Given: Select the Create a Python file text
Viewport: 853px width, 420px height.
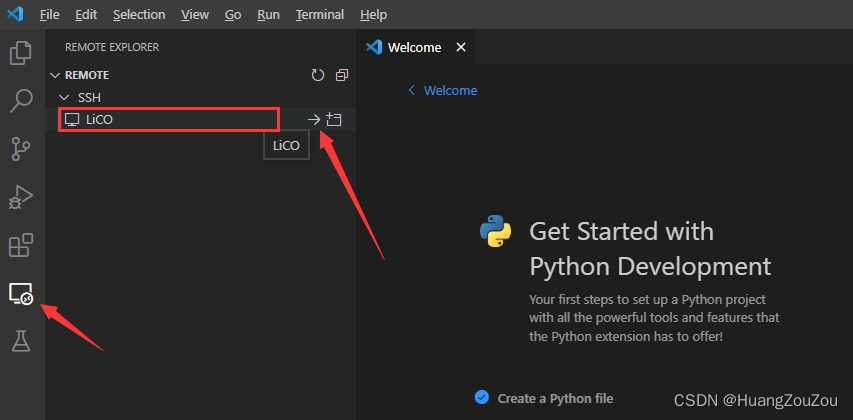Looking at the screenshot, I should click(555, 399).
